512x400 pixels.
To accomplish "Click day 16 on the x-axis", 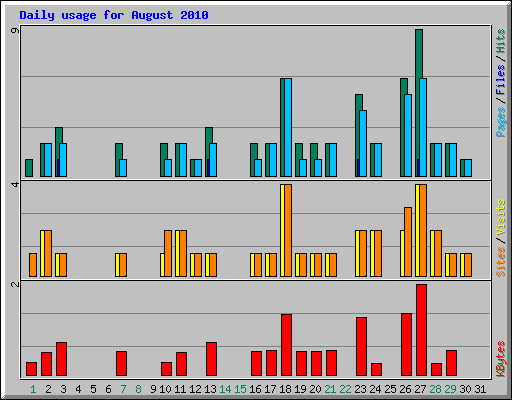I will (x=255, y=389).
